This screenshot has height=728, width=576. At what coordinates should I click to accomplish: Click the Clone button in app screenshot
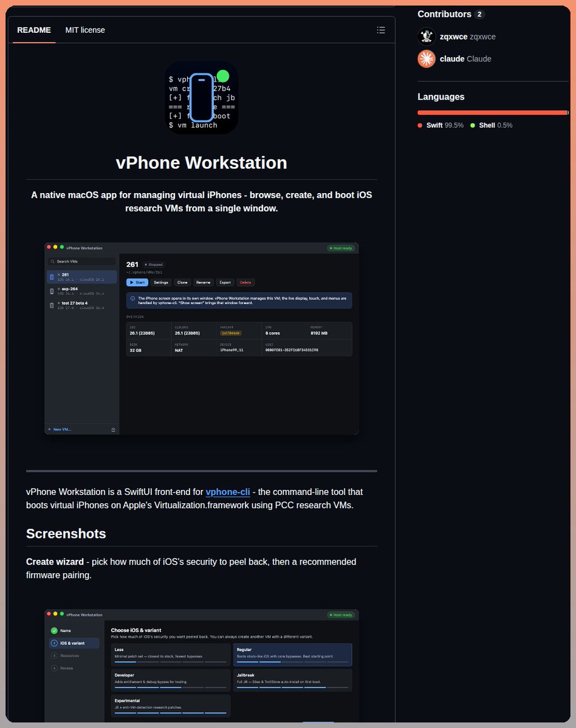182,282
